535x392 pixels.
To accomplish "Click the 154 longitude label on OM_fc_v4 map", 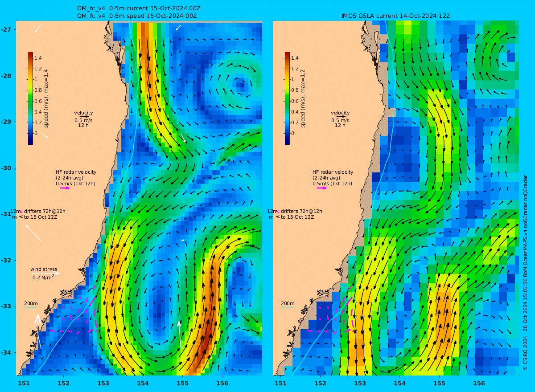I will [143, 383].
